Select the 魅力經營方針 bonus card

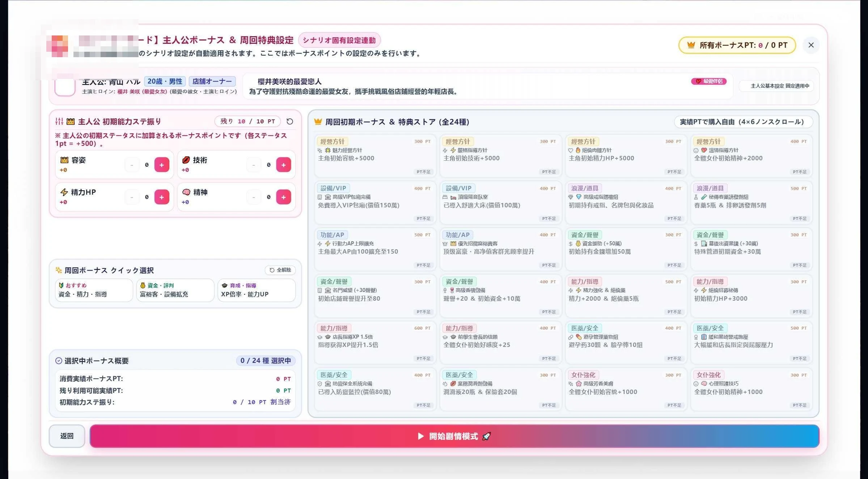[x=375, y=156]
